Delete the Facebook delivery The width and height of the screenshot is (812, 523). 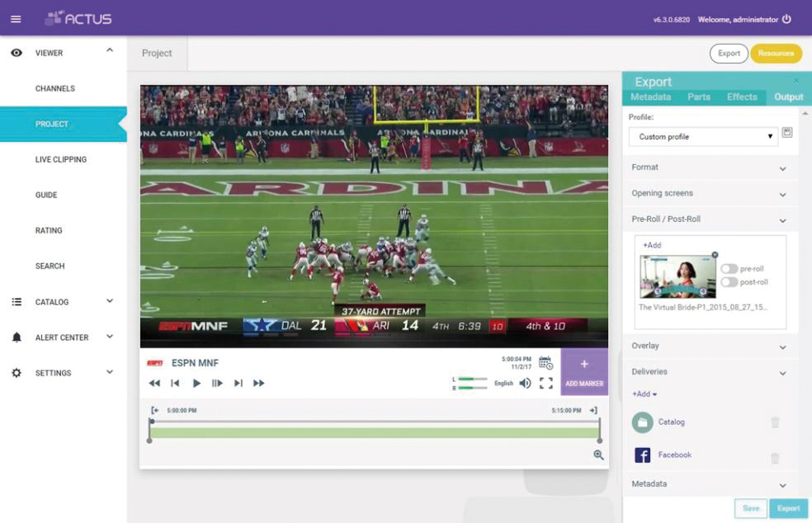(775, 459)
